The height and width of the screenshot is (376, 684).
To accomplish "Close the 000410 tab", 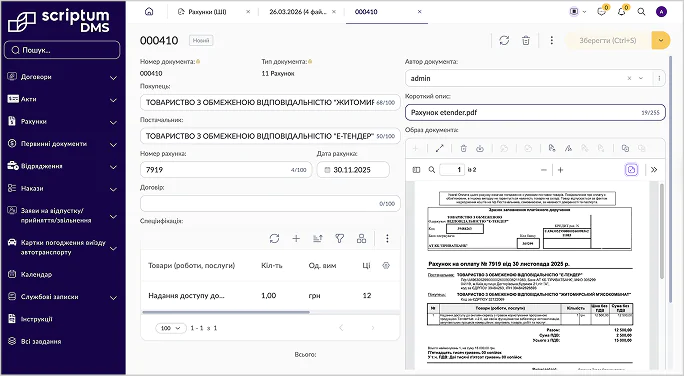I will coord(420,12).
